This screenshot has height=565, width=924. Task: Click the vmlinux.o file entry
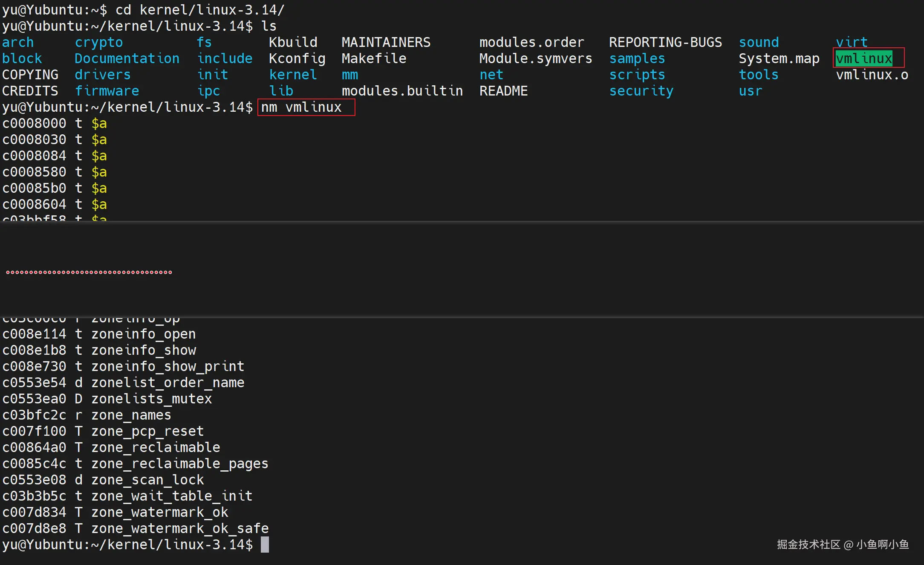click(872, 75)
